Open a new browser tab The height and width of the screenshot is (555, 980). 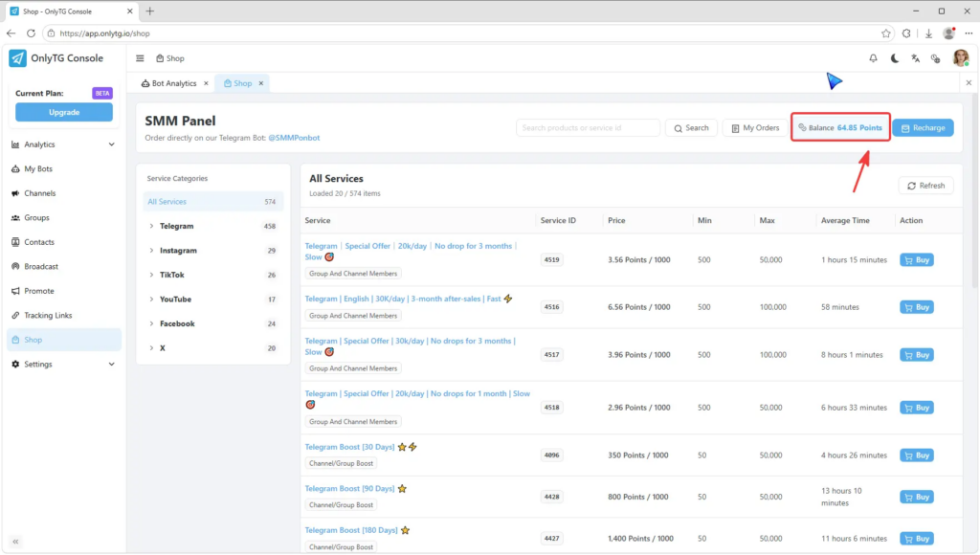pyautogui.click(x=150, y=11)
